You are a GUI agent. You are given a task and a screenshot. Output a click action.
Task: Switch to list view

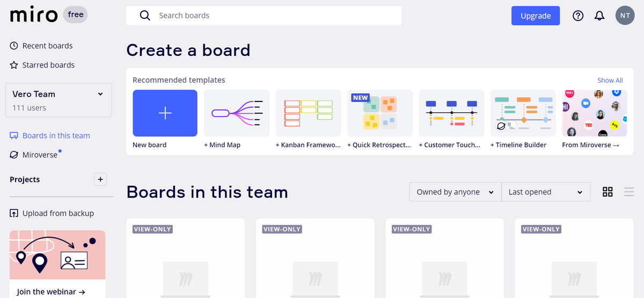[629, 192]
